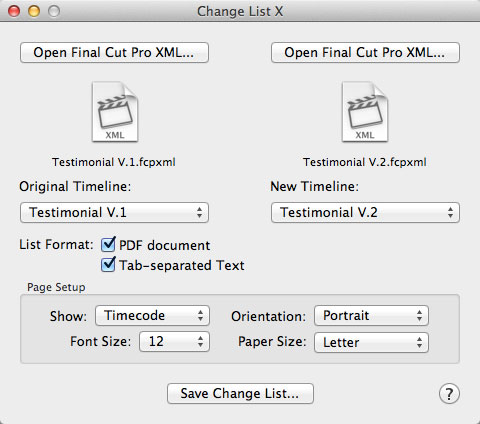Click the Original Timeline label
Screen dimensions: 480x424
[x=75, y=186]
